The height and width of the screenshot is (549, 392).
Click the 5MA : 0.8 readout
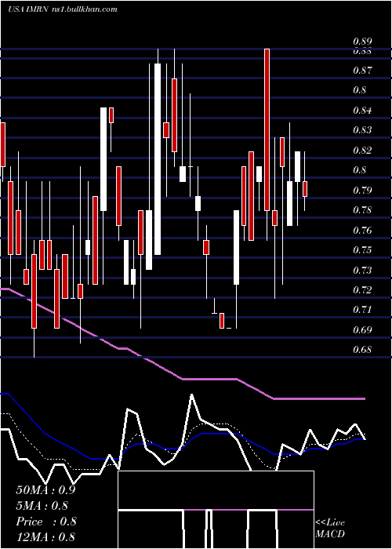click(42, 506)
